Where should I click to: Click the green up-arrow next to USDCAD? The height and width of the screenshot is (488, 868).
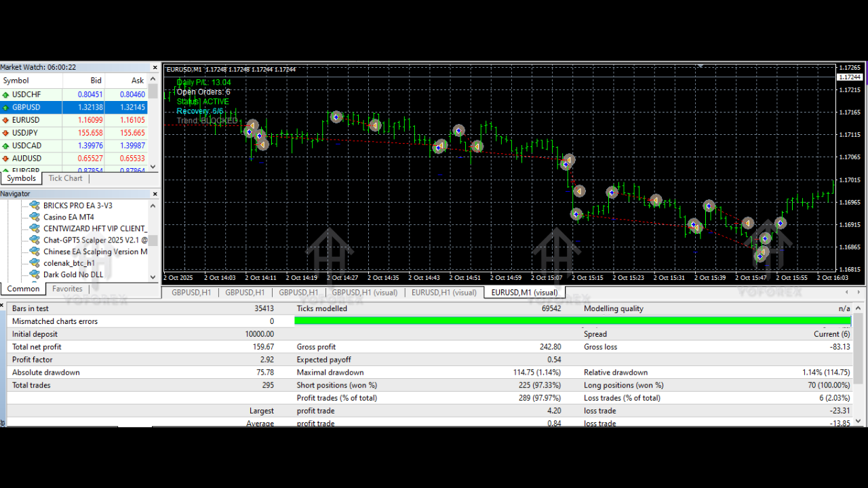[x=5, y=145]
